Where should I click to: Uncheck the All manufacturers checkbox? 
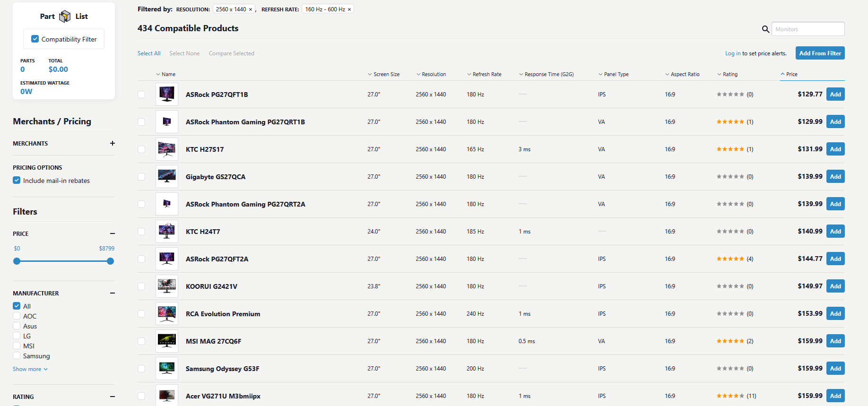coord(17,306)
